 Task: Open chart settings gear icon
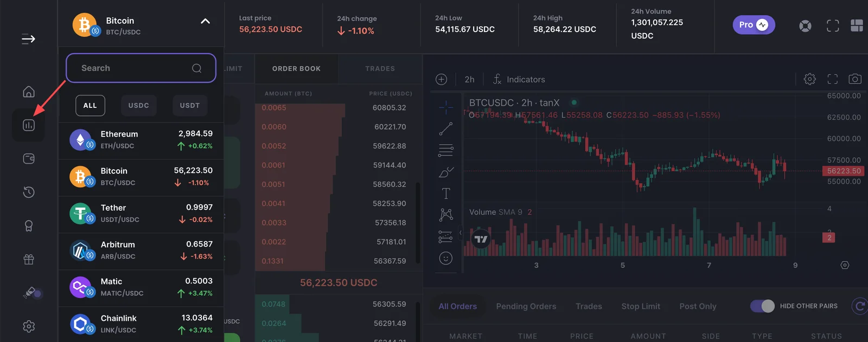pyautogui.click(x=809, y=79)
